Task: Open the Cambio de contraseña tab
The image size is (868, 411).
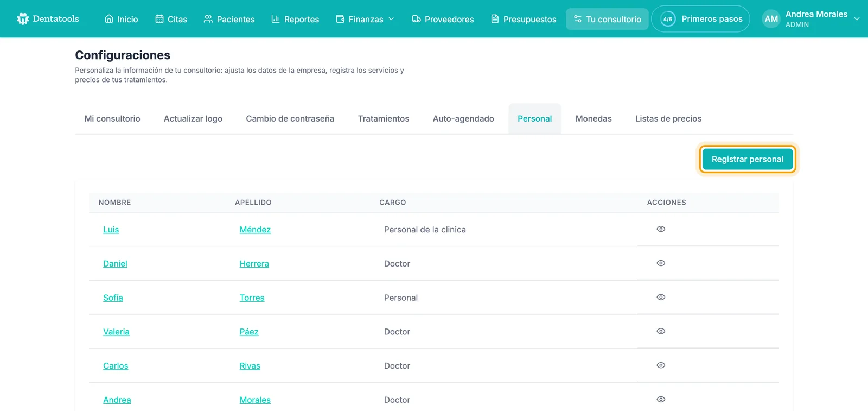Action: pyautogui.click(x=290, y=118)
